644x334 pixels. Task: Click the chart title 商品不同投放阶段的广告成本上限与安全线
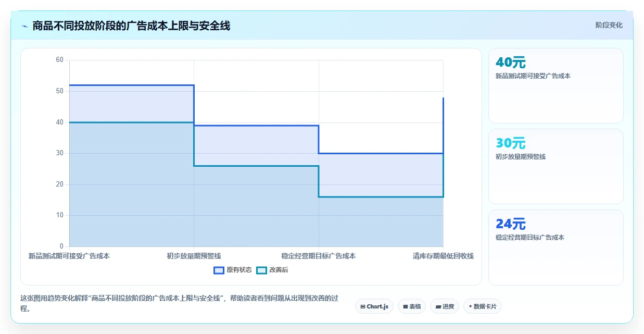click(x=131, y=26)
